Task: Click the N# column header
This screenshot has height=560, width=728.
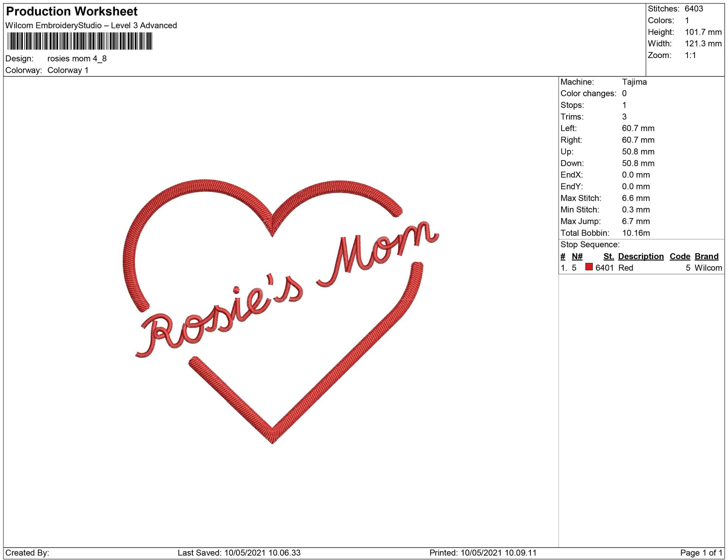Action: [x=577, y=256]
